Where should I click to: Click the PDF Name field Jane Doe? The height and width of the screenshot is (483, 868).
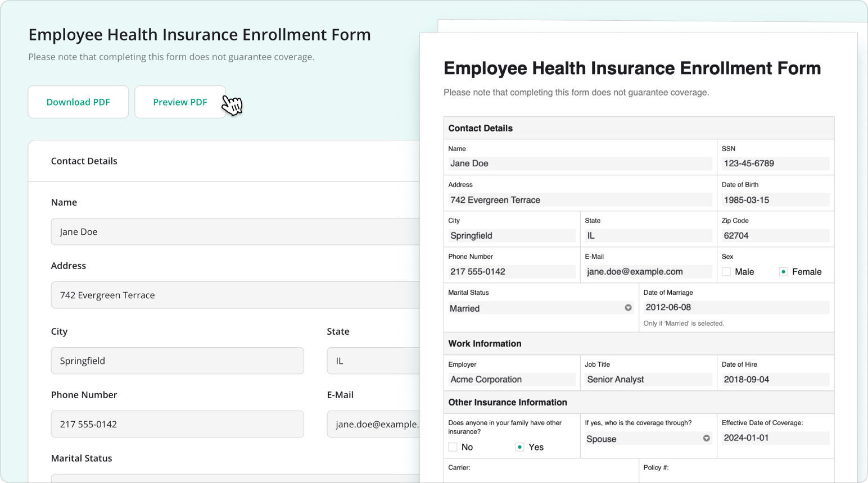pos(580,163)
